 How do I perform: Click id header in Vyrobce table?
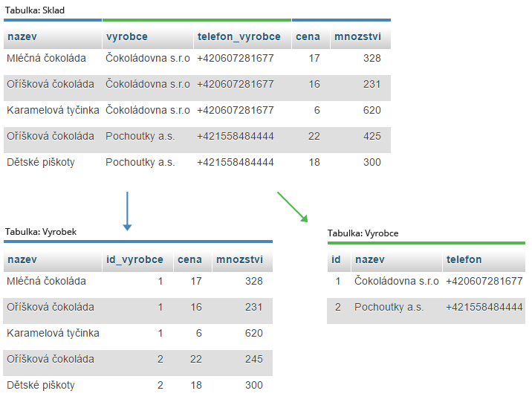pos(336,259)
